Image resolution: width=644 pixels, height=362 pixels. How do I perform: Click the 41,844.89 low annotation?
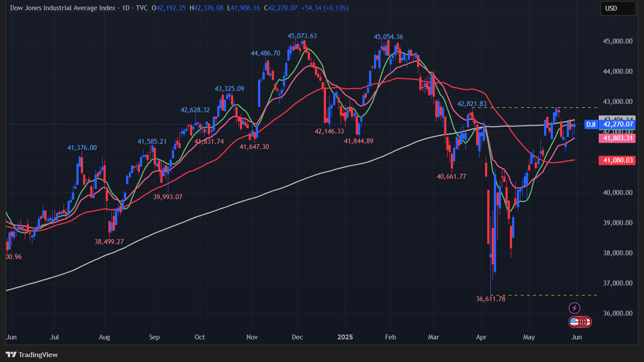359,141
